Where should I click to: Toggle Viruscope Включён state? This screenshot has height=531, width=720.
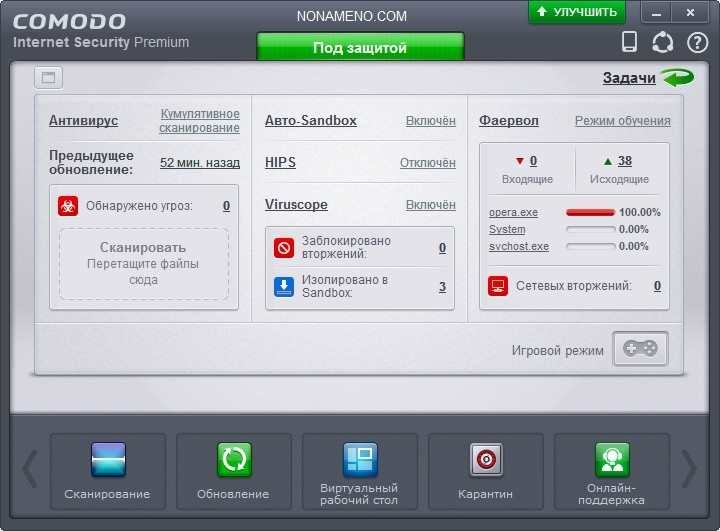430,205
